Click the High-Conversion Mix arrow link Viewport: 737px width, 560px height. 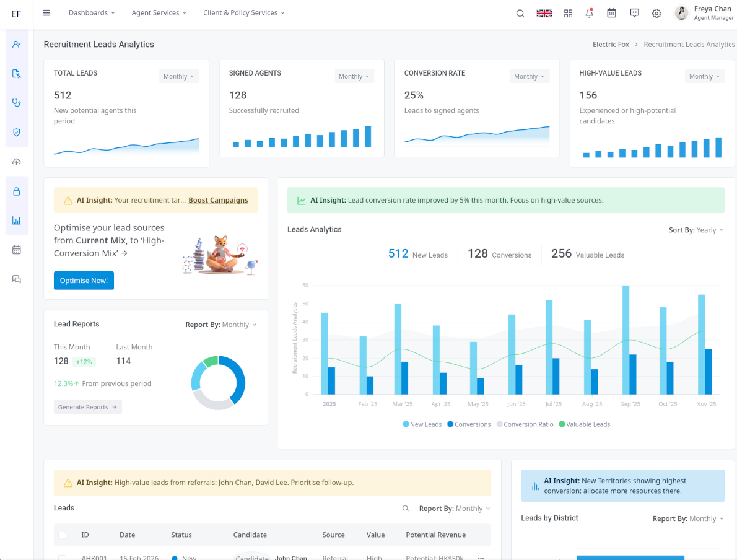[124, 253]
